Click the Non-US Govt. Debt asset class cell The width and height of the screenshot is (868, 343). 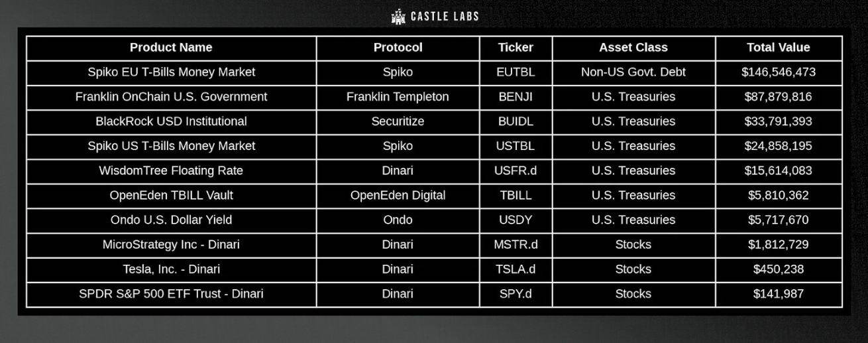[x=633, y=72]
